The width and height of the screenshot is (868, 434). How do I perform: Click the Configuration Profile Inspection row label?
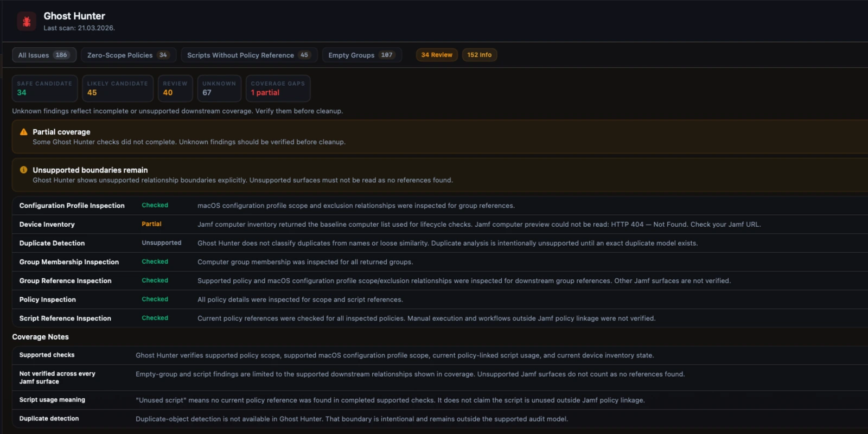pyautogui.click(x=72, y=206)
